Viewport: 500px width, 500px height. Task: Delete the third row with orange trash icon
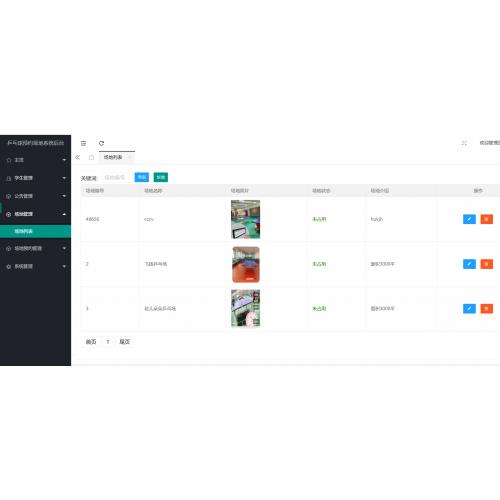pyautogui.click(x=487, y=309)
